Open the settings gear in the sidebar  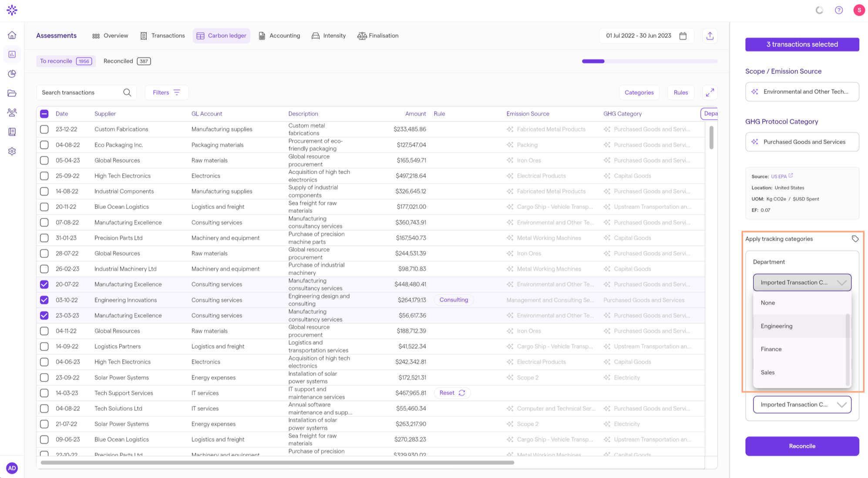(12, 151)
